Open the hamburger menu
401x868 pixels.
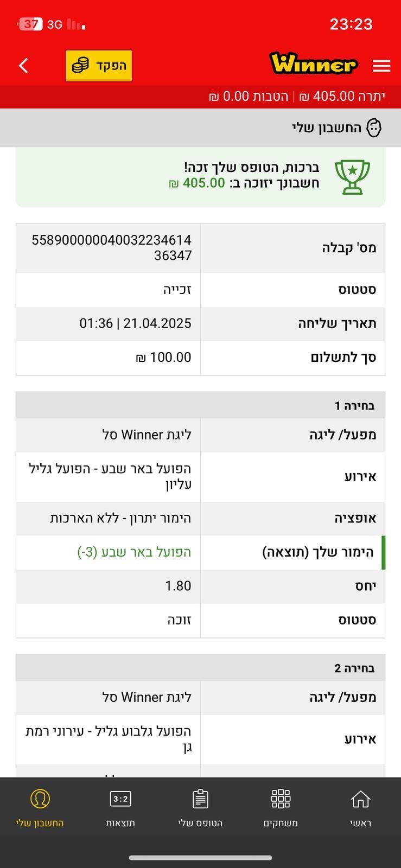pos(381,66)
